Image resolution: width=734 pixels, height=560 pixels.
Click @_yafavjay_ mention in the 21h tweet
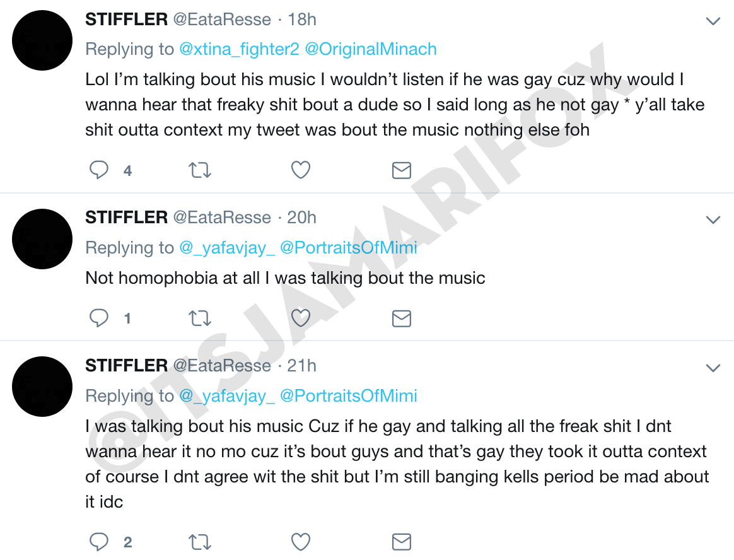[227, 395]
